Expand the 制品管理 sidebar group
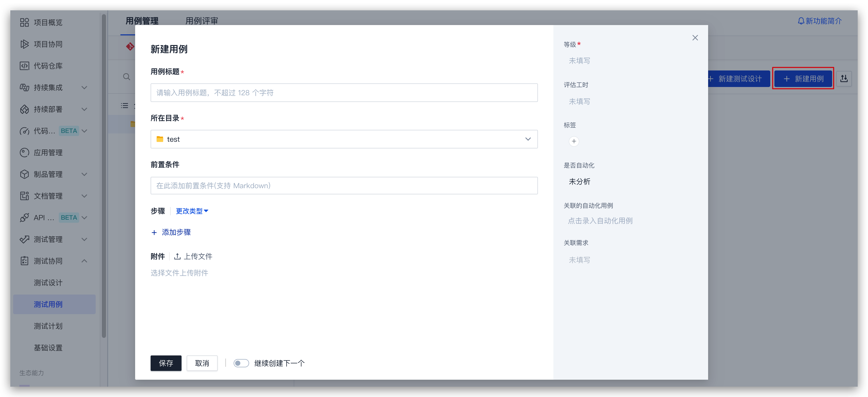 (85, 174)
